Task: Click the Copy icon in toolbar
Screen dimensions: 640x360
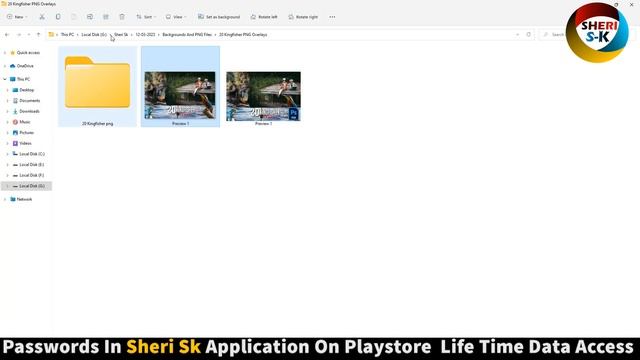Action: point(58,17)
